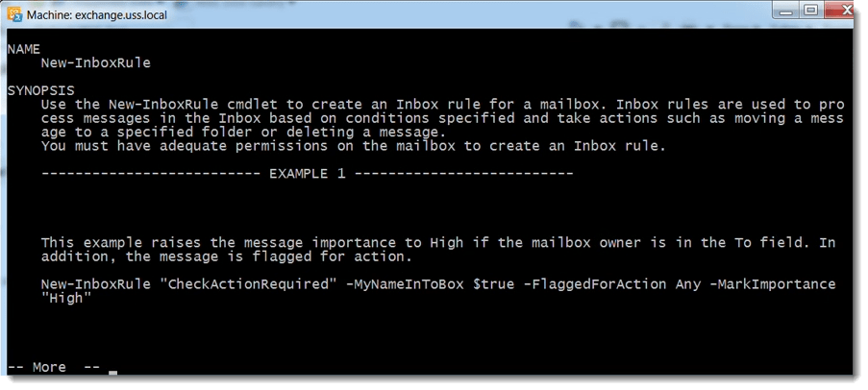Click the '-- More --' pager prompt
This screenshot has width=868, height=390.
click(54, 367)
